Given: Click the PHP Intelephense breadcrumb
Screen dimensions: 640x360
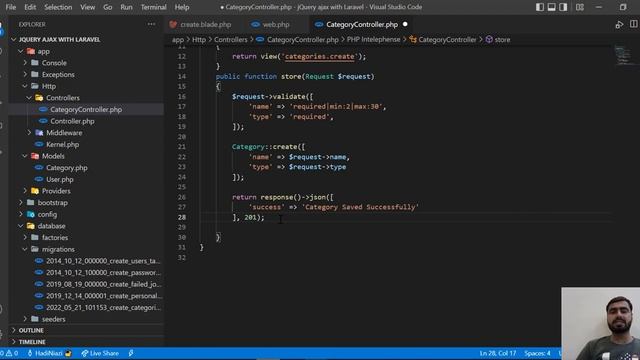Looking at the screenshot, I should click(x=373, y=40).
